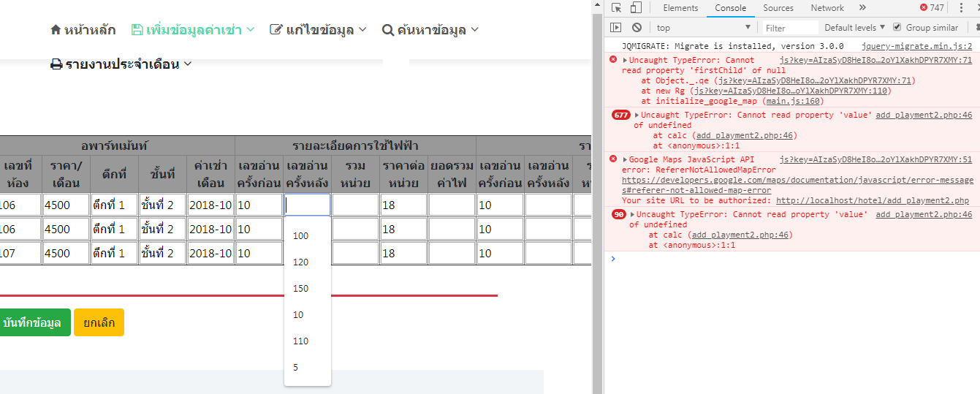Click the home icon beside หน้าหลัก
The height and width of the screenshot is (394, 980).
tap(56, 30)
